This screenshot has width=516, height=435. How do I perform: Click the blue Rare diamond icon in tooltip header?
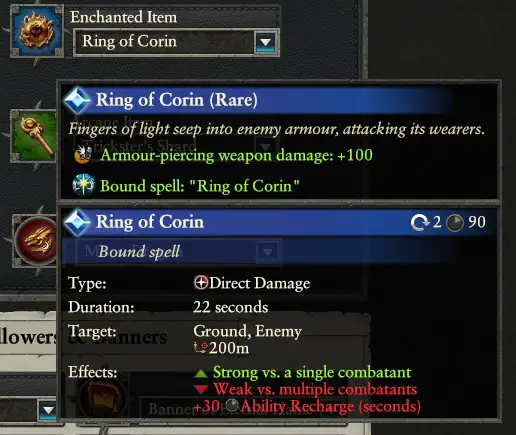(77, 100)
